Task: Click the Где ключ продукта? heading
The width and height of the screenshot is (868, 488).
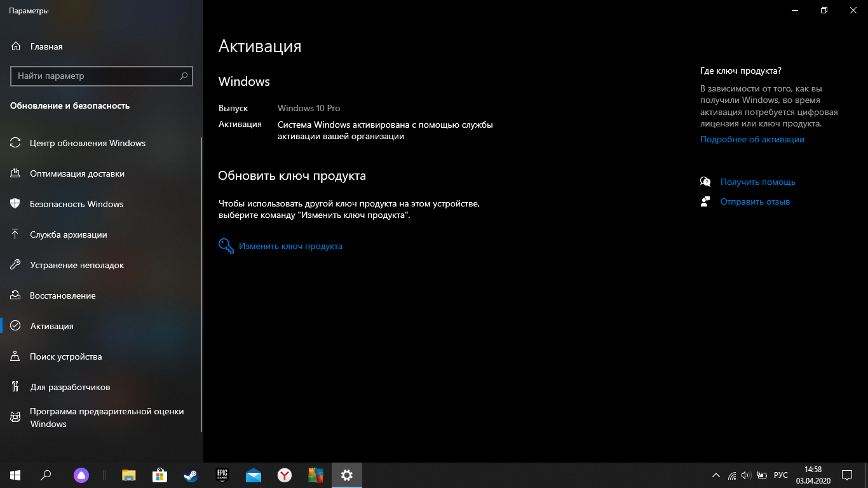Action: click(741, 71)
